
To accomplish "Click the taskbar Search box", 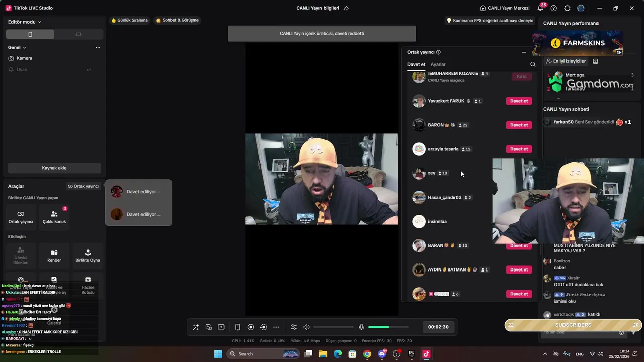I will tap(264, 354).
